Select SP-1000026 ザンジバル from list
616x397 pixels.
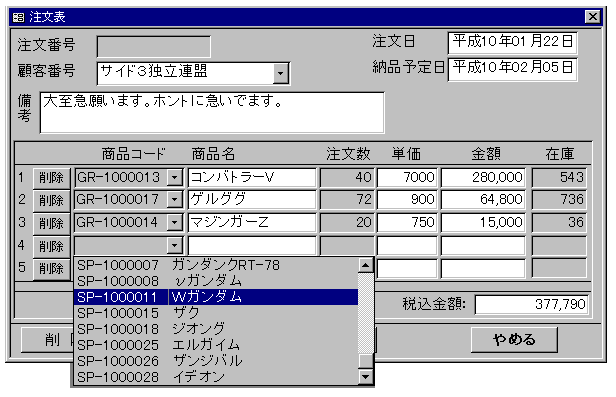coord(216,361)
